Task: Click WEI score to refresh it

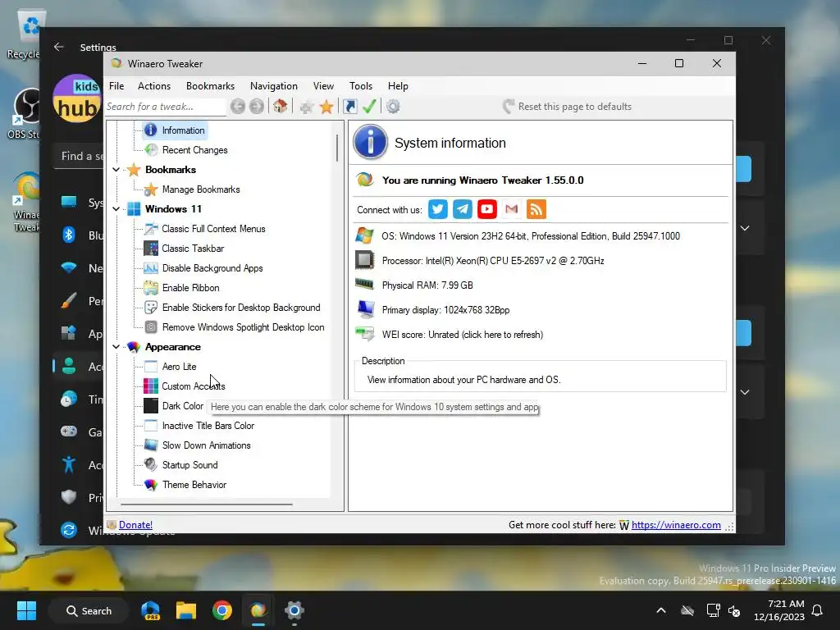Action: (463, 335)
